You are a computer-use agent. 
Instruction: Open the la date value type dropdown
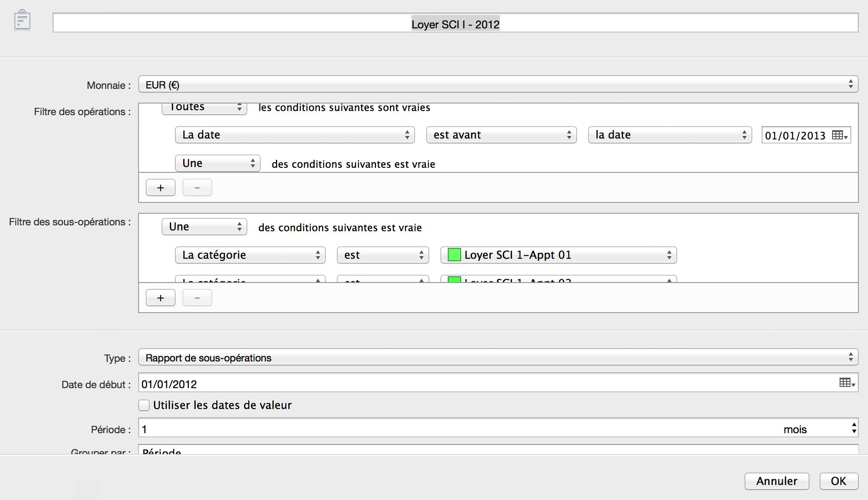pos(670,135)
